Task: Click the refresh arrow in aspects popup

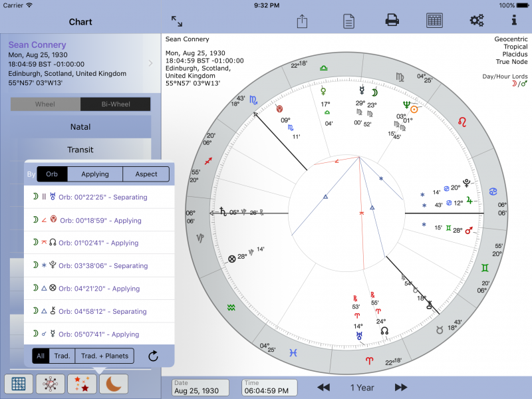Action: (x=153, y=356)
